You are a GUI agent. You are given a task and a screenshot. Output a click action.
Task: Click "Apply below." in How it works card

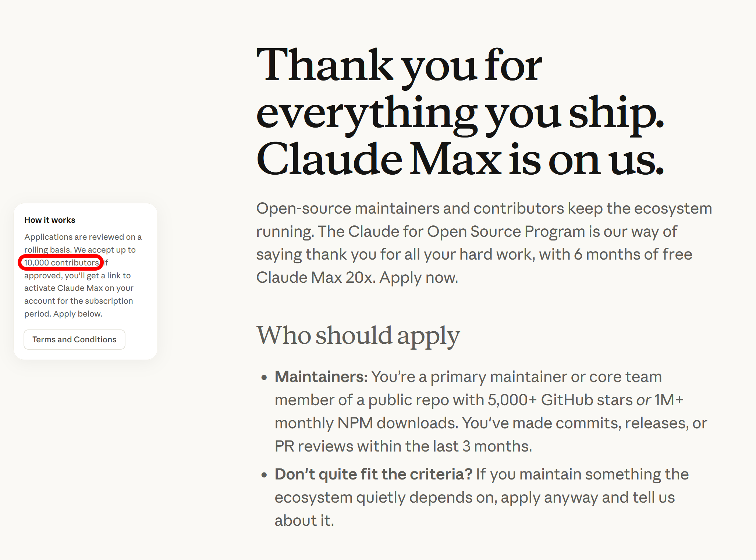point(78,314)
